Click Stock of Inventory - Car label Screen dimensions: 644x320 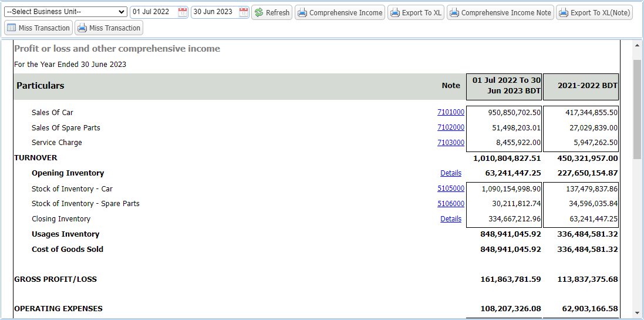tap(72, 189)
